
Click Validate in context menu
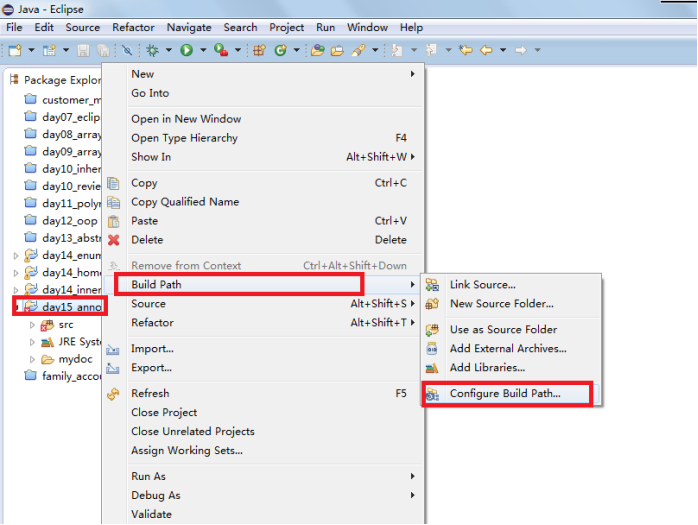pyautogui.click(x=263, y=514)
